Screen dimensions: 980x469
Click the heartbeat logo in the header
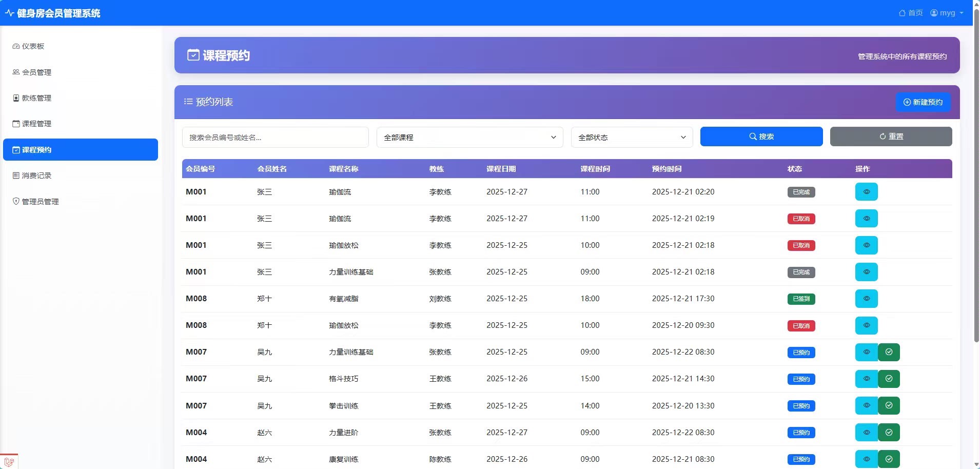[x=9, y=13]
